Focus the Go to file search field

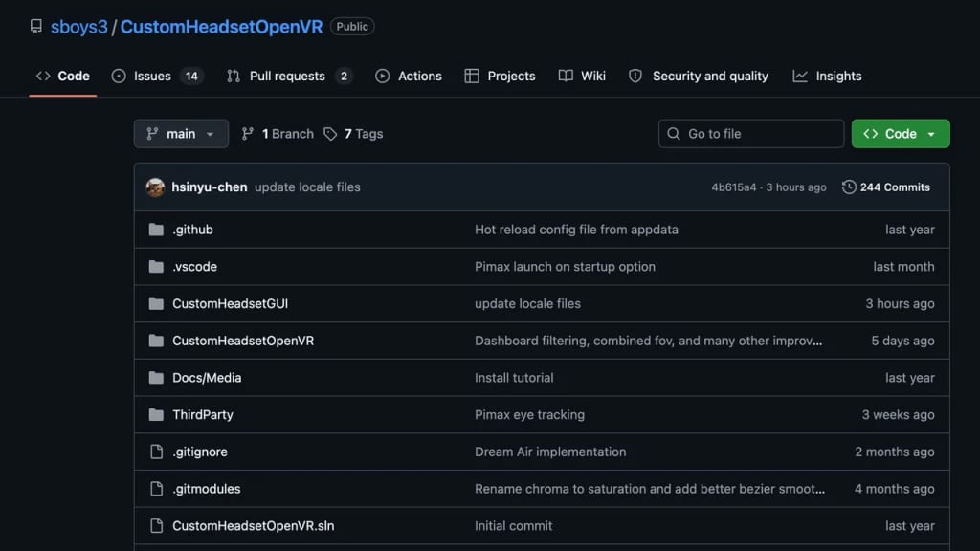point(750,134)
